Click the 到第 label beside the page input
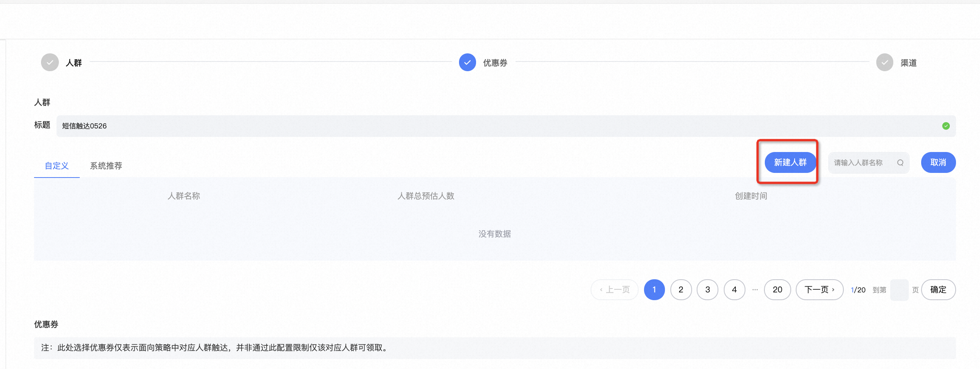Viewport: 980px width, 369px height. 879,290
